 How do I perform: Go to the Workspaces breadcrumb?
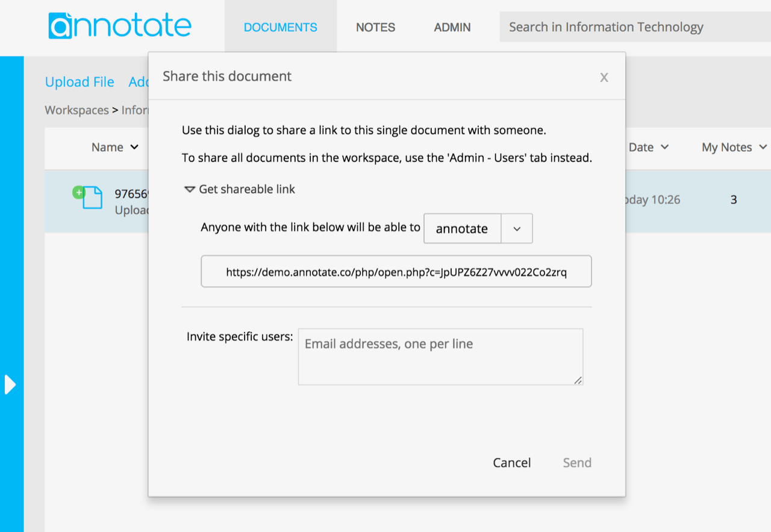point(76,110)
